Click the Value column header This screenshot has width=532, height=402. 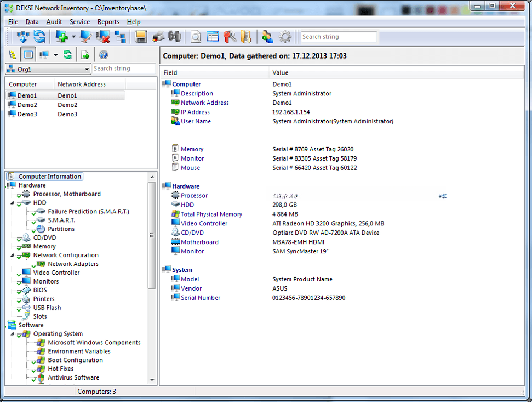(396, 72)
